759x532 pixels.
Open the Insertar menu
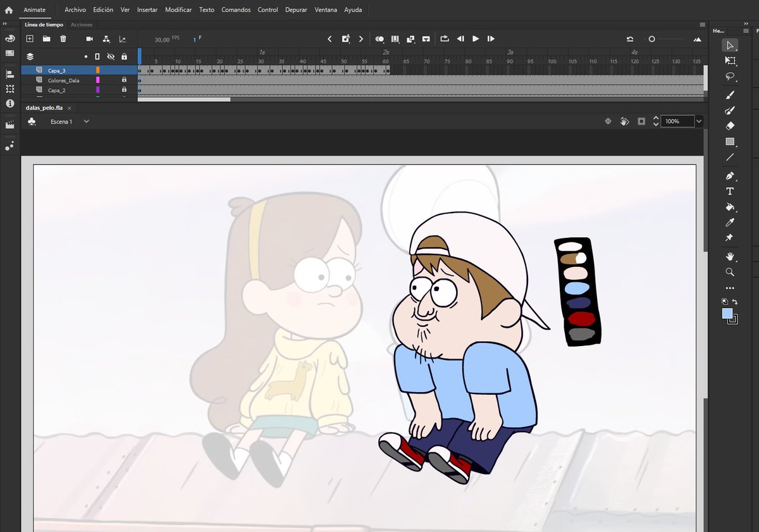click(147, 10)
